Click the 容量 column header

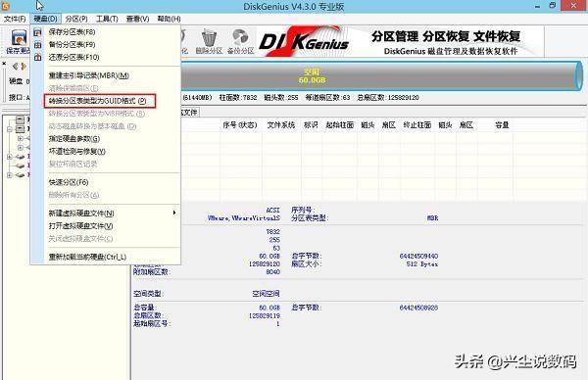coord(502,125)
